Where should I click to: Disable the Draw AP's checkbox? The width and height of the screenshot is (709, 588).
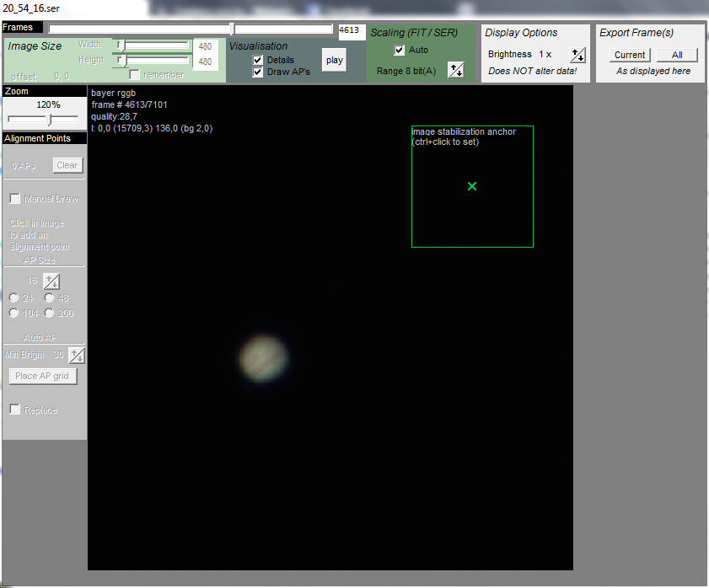(259, 72)
